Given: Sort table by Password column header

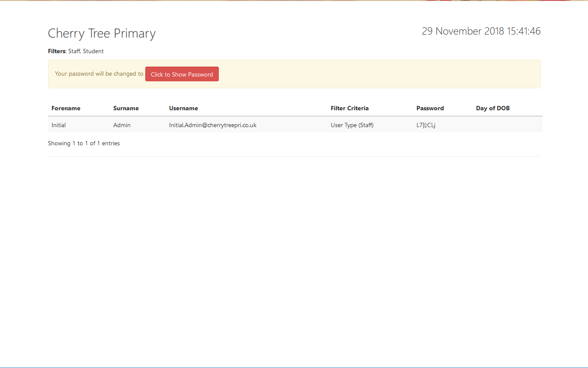Looking at the screenshot, I should 430,108.
